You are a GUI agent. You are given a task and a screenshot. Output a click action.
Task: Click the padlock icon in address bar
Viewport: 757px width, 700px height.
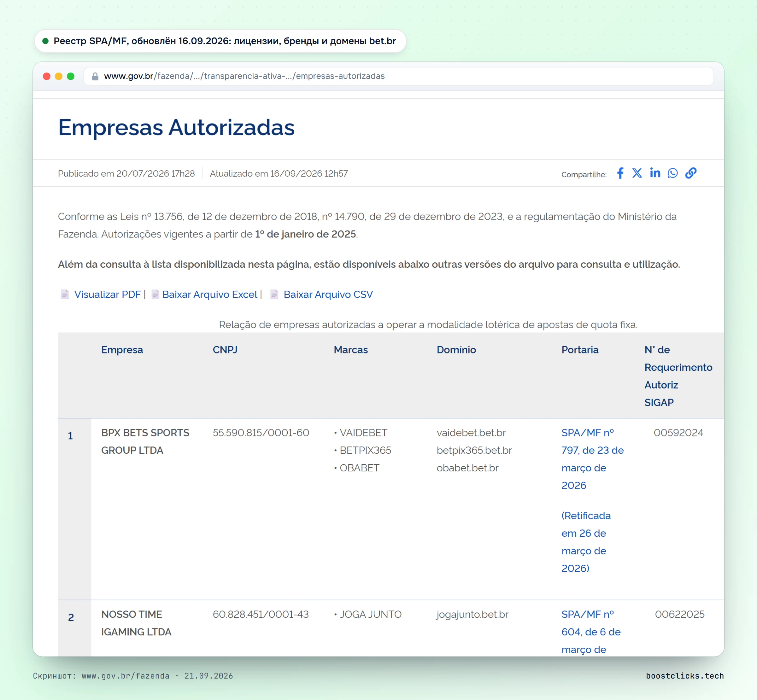click(95, 76)
